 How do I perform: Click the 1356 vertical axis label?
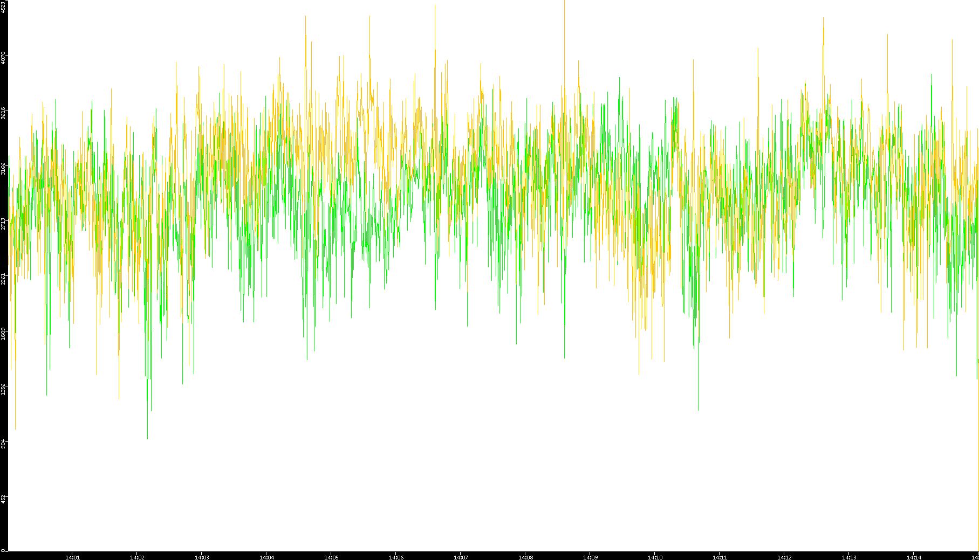point(3,389)
